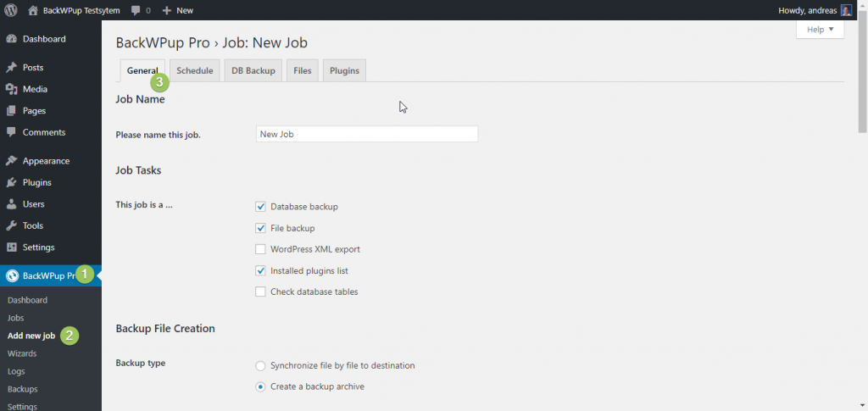Click the WordPress logo icon
Screen dimensions: 868x411
coord(11,10)
